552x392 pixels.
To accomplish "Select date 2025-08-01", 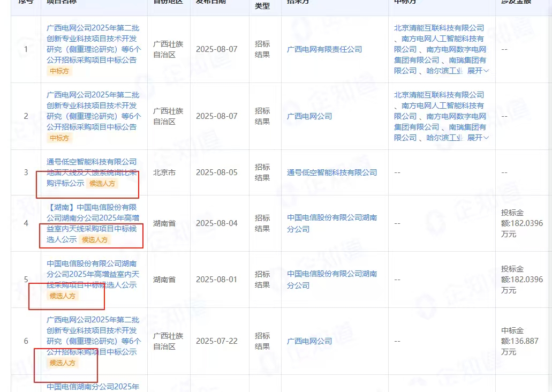I will tap(216, 280).
